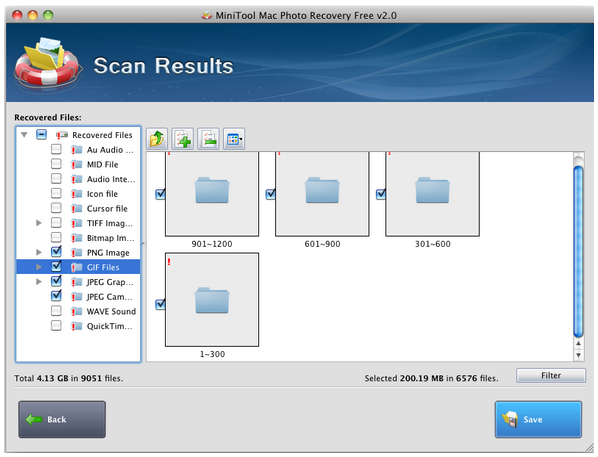The height and width of the screenshot is (457, 598).
Task: Uncheck the PNG Image checkbox
Action: pos(56,252)
